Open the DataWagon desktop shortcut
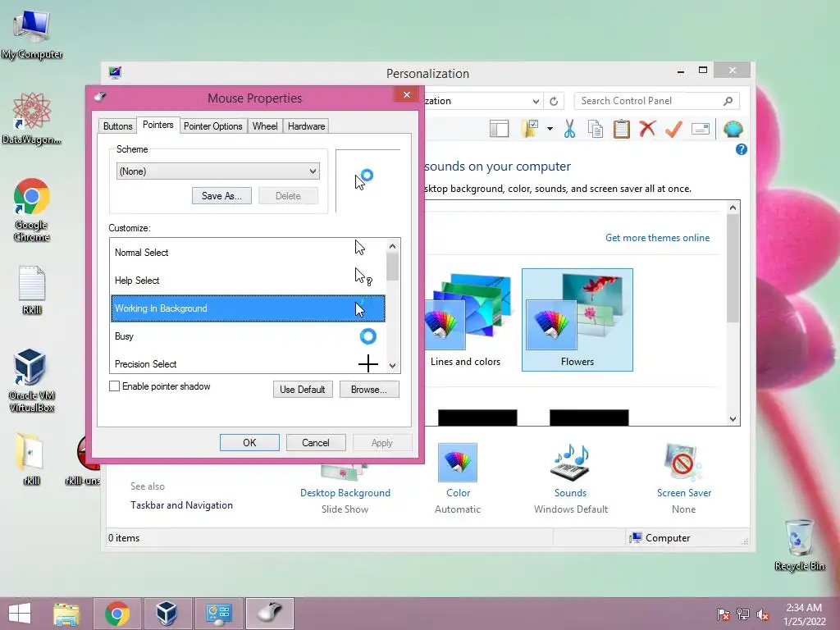 (x=32, y=118)
